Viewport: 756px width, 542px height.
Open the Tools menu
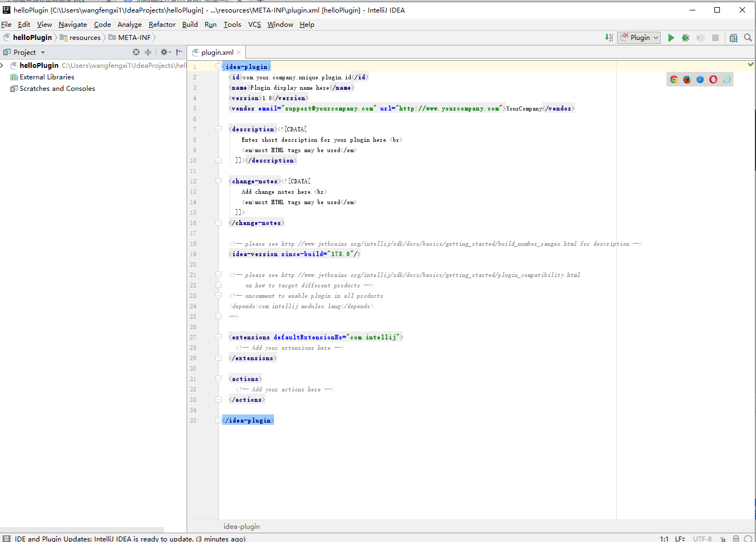coord(232,25)
